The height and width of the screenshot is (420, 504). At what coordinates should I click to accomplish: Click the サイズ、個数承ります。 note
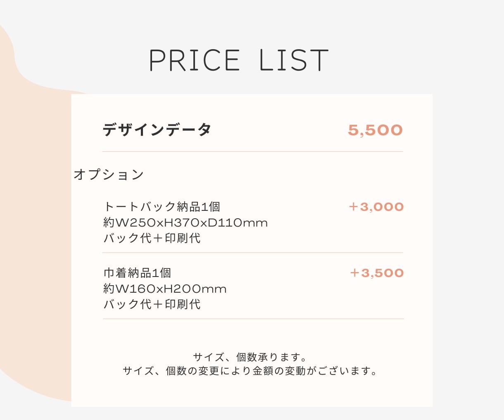(x=250, y=357)
